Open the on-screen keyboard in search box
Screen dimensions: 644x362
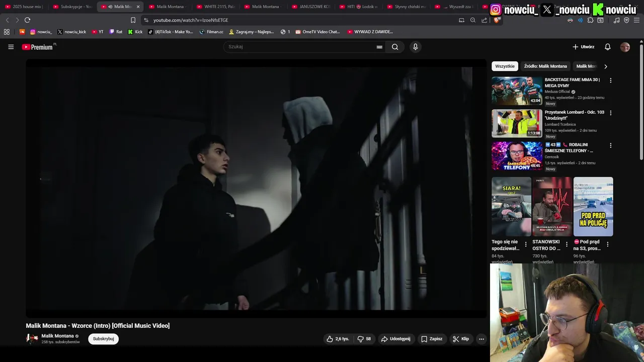point(379,47)
